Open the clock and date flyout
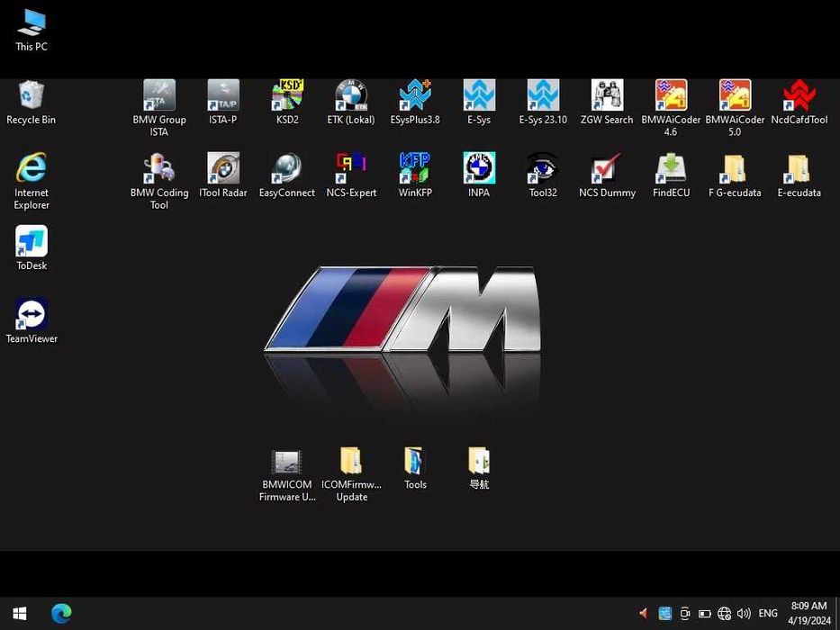Screen dimensions: 840x630 point(808,614)
